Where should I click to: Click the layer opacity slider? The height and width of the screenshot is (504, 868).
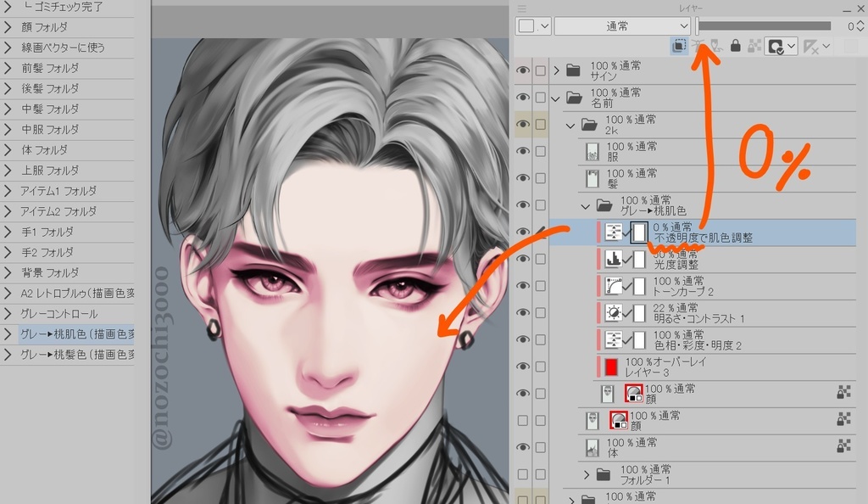click(x=764, y=26)
